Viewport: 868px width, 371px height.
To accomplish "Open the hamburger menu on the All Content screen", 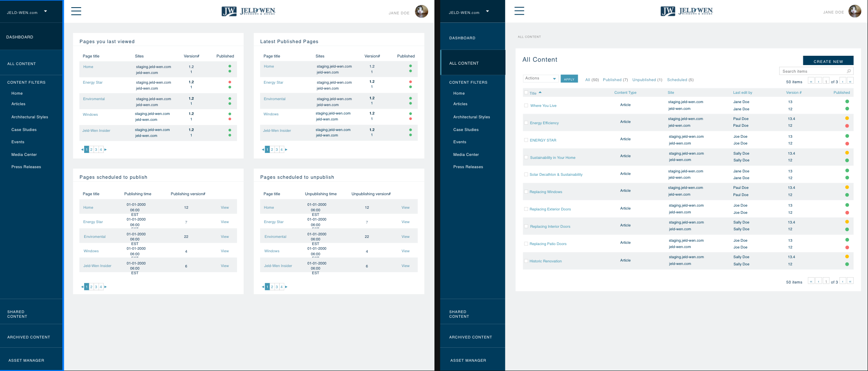I will (x=519, y=11).
